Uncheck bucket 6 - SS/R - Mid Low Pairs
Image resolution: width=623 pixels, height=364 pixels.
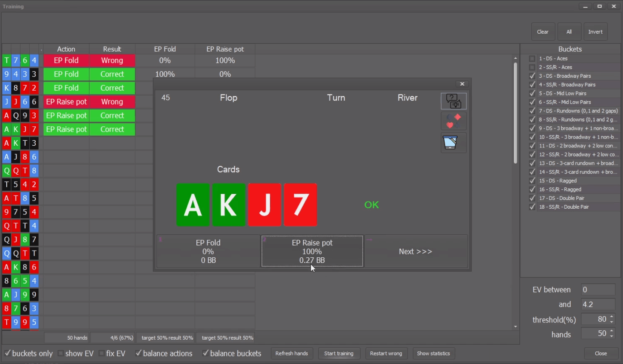(532, 102)
